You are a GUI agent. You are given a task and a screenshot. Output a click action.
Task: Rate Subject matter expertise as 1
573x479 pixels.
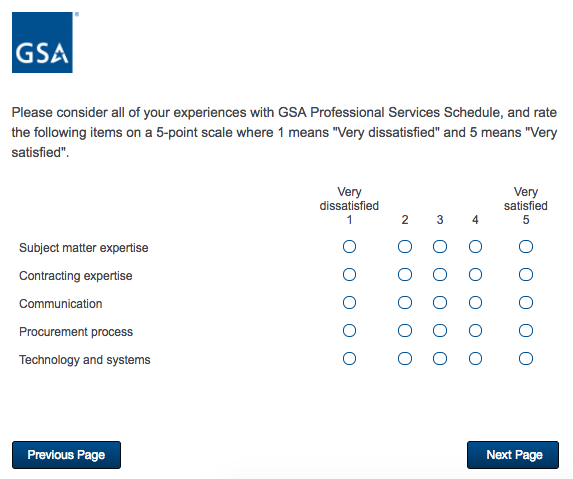tap(349, 247)
